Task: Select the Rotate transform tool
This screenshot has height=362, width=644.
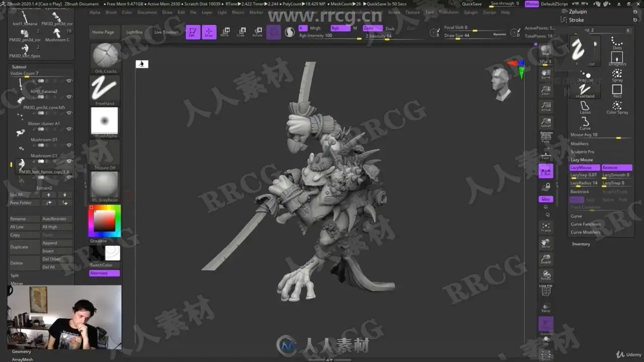Action: point(258,32)
